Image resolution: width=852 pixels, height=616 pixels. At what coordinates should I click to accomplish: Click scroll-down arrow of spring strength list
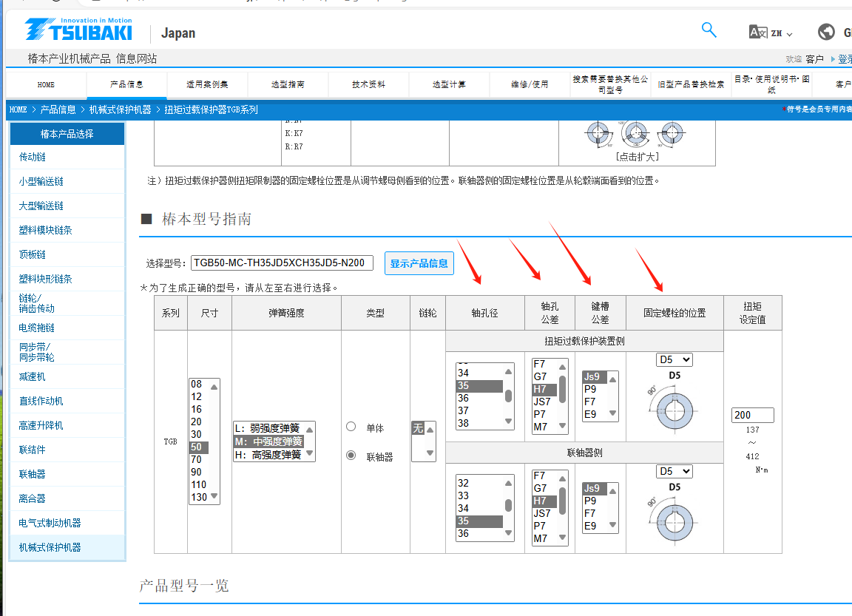coord(309,453)
